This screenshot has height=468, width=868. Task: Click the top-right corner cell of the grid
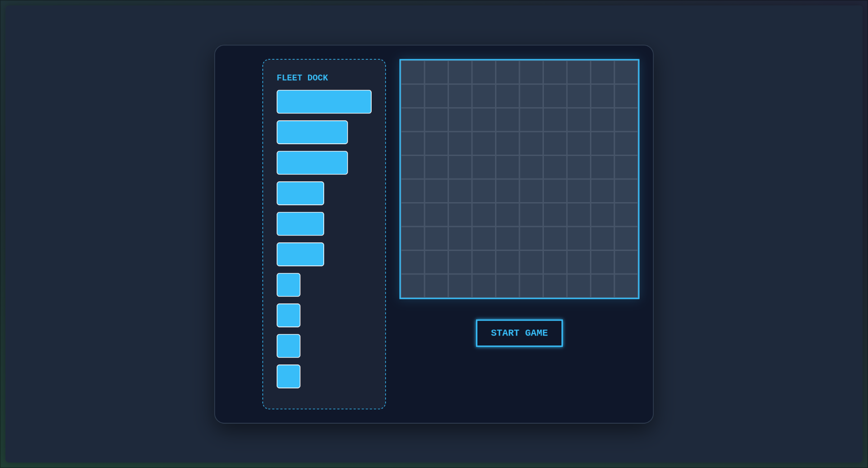626,72
